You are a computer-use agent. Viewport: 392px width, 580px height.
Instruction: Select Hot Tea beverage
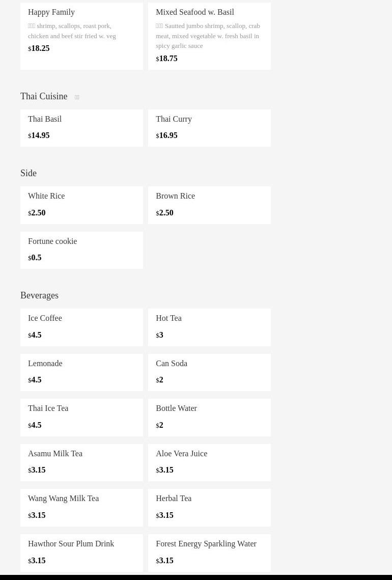pos(209,327)
